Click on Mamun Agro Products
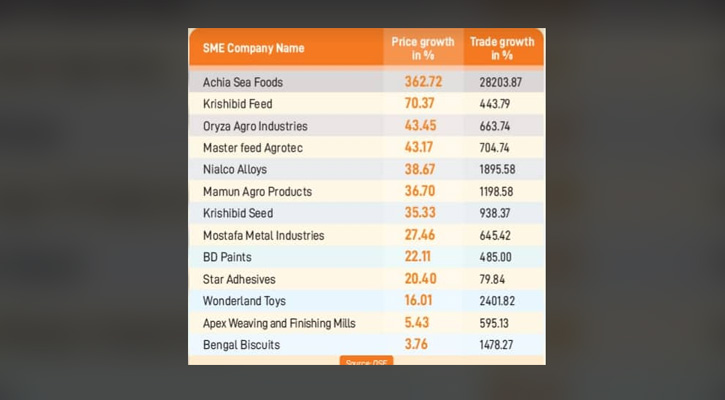The image size is (725, 400). tap(256, 192)
